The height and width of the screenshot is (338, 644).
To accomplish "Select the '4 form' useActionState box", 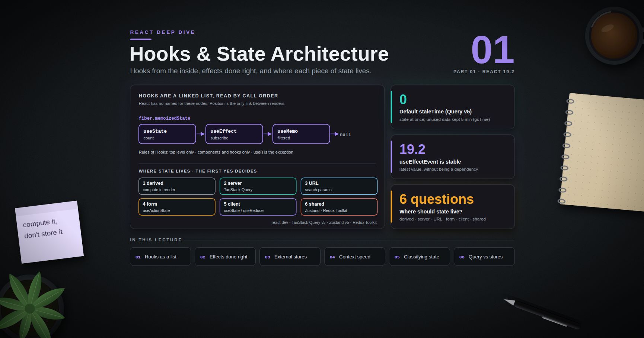I will tap(177, 207).
